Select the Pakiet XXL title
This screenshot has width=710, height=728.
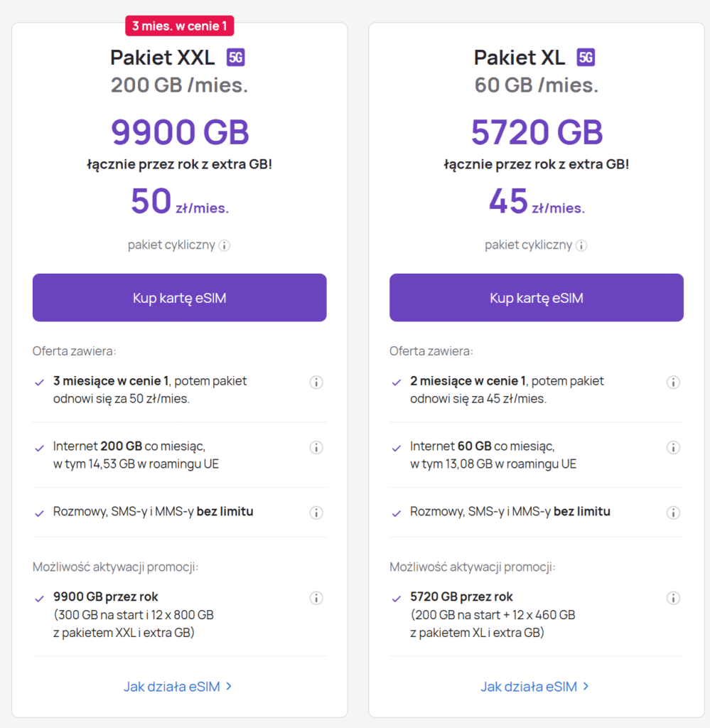tap(163, 58)
